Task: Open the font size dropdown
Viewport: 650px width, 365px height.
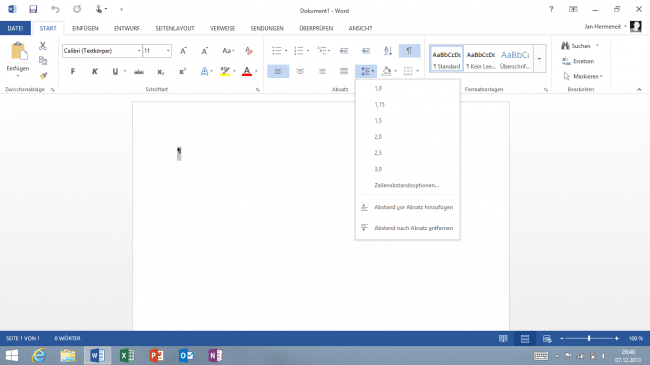Action: [168, 51]
